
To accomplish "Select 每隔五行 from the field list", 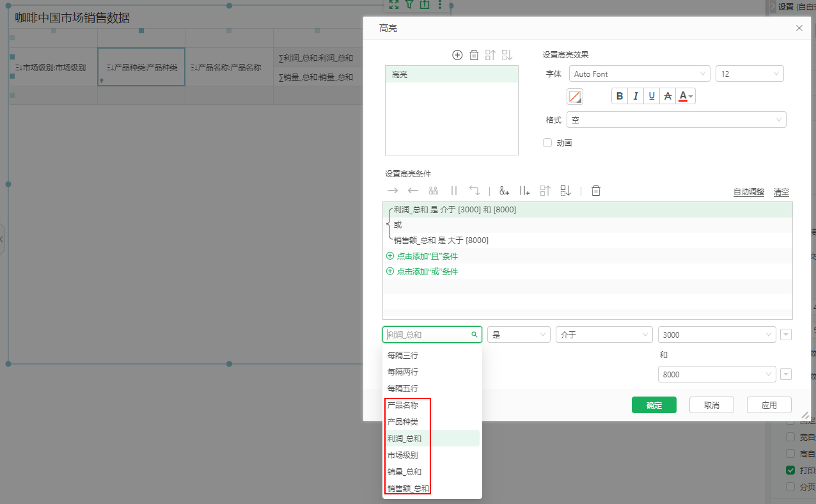I will pyautogui.click(x=432, y=388).
